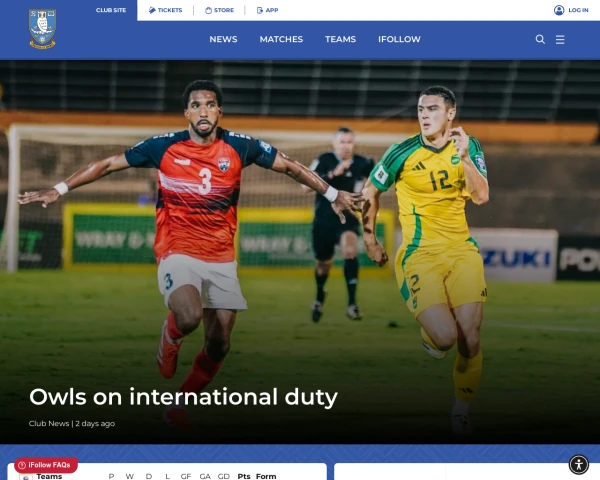Click the Store bag icon
Image resolution: width=600 pixels, height=480 pixels.
208,10
